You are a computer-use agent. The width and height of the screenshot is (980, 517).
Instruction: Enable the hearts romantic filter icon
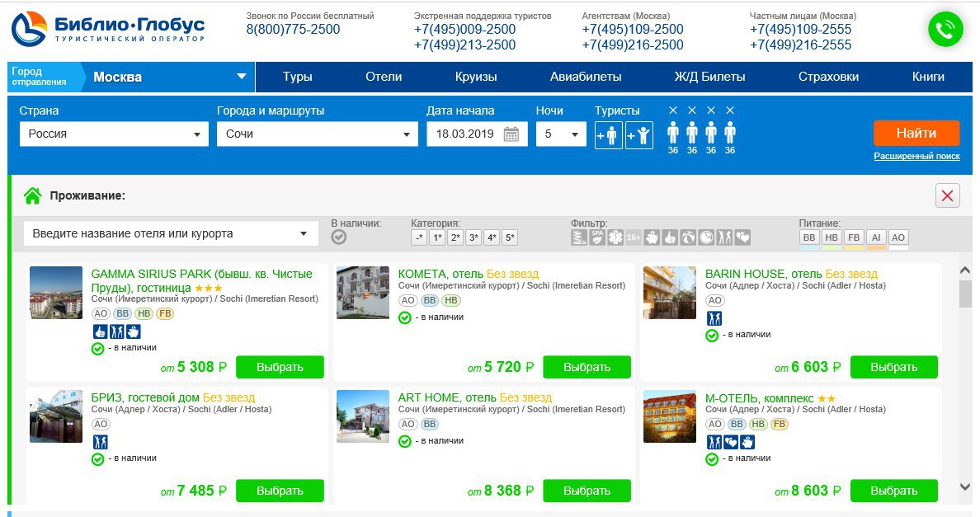pyautogui.click(x=742, y=237)
